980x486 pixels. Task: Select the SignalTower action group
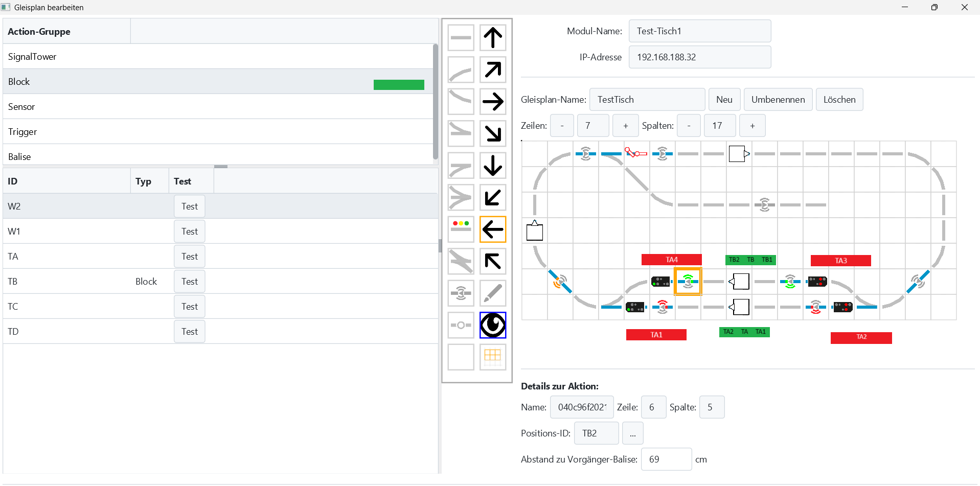coord(32,57)
